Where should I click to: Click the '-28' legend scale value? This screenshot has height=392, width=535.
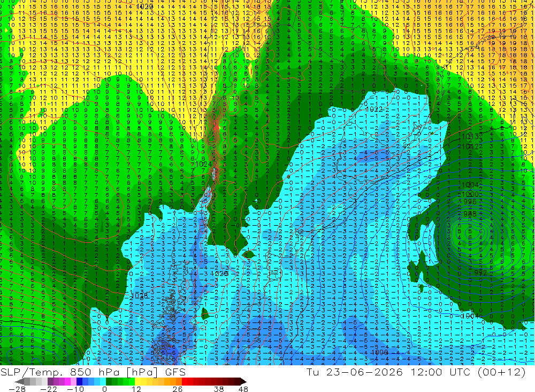click(x=17, y=389)
